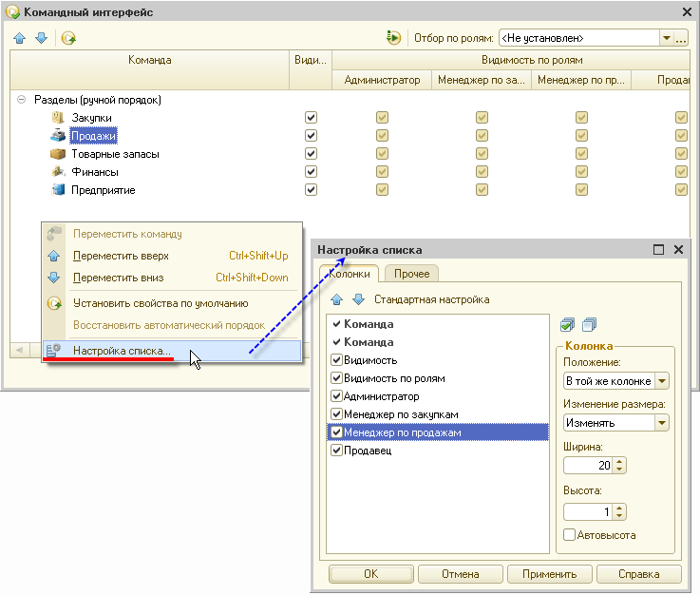Toggle the Видимость по ролям column checkbox
700x595 pixels.
pos(336,378)
